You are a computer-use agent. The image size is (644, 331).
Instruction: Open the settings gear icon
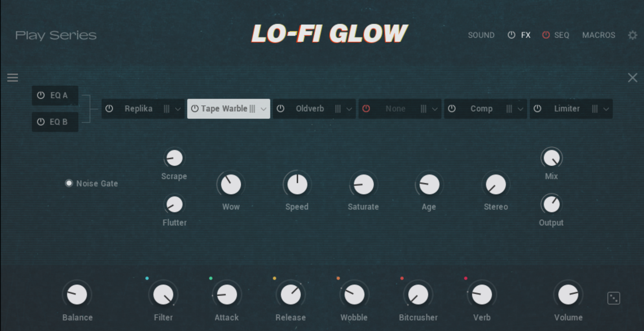[x=633, y=35]
